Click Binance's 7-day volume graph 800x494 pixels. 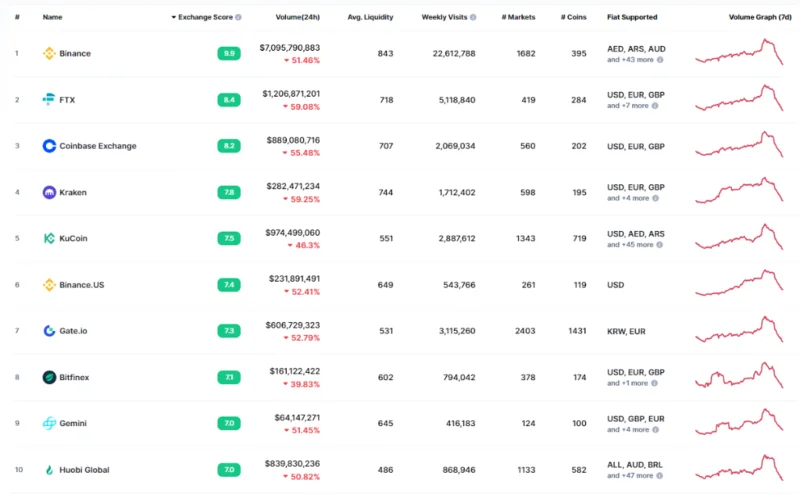point(739,52)
